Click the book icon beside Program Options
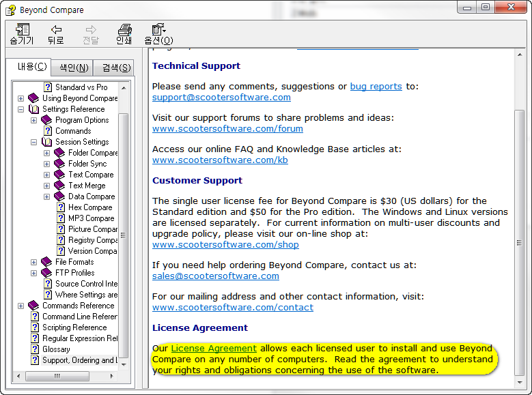 click(x=46, y=120)
